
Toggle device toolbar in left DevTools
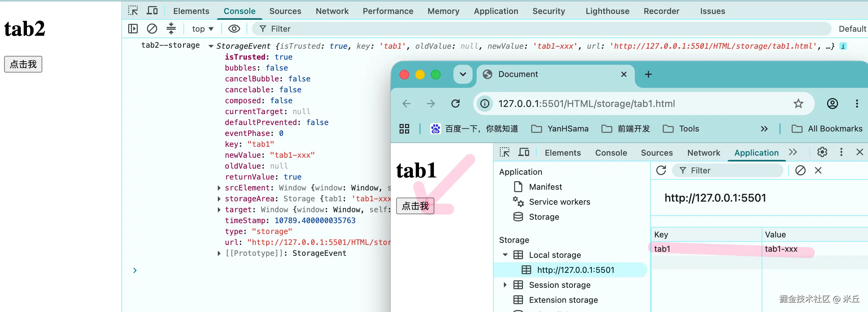[152, 11]
